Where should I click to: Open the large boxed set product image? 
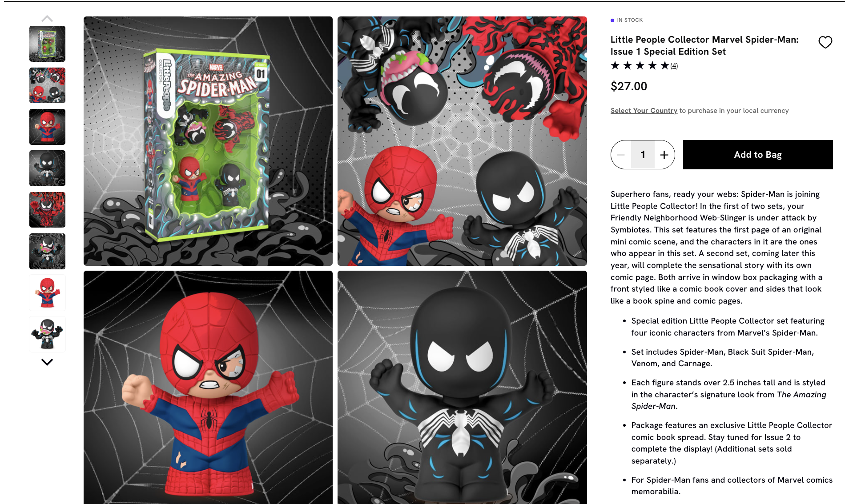[x=208, y=141]
